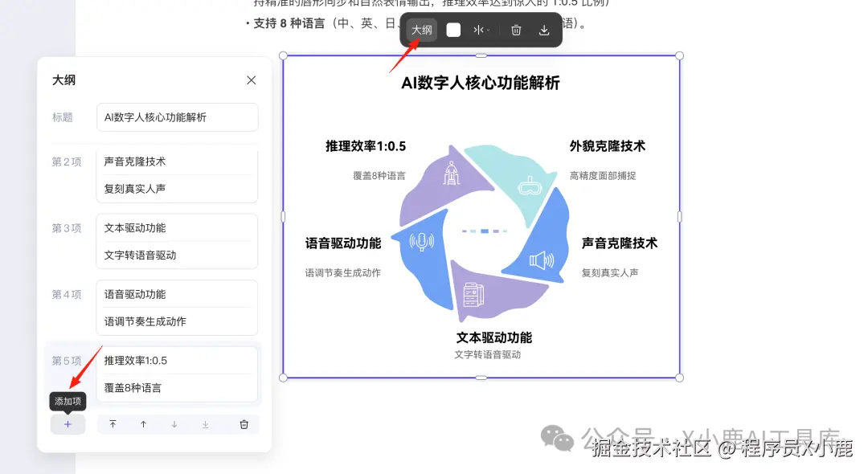The image size is (868, 474).
Task: Close the 大纲 panel with the X
Action: point(251,80)
